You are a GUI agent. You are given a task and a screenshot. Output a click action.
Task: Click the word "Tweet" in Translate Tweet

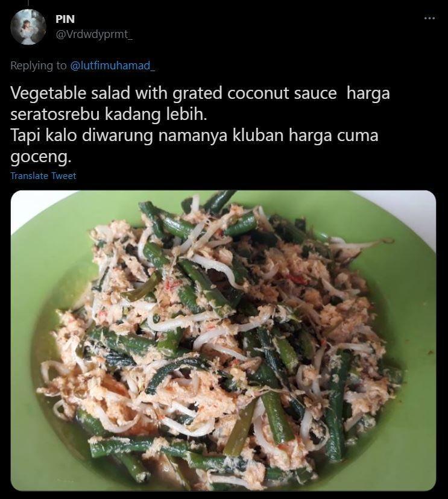tap(64, 175)
